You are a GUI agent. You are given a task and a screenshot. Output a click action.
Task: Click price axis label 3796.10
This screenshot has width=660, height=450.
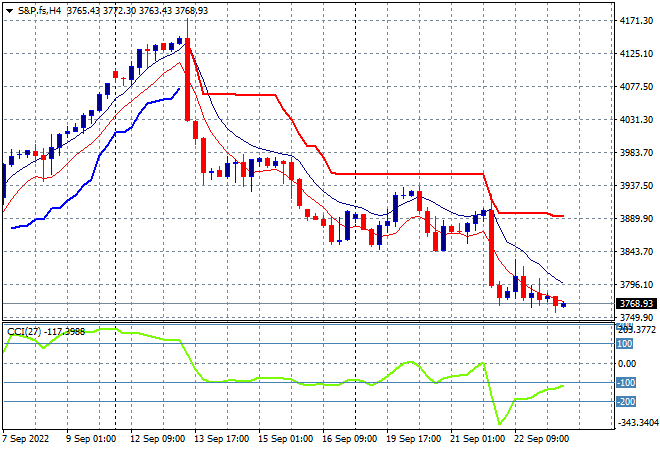(x=636, y=285)
